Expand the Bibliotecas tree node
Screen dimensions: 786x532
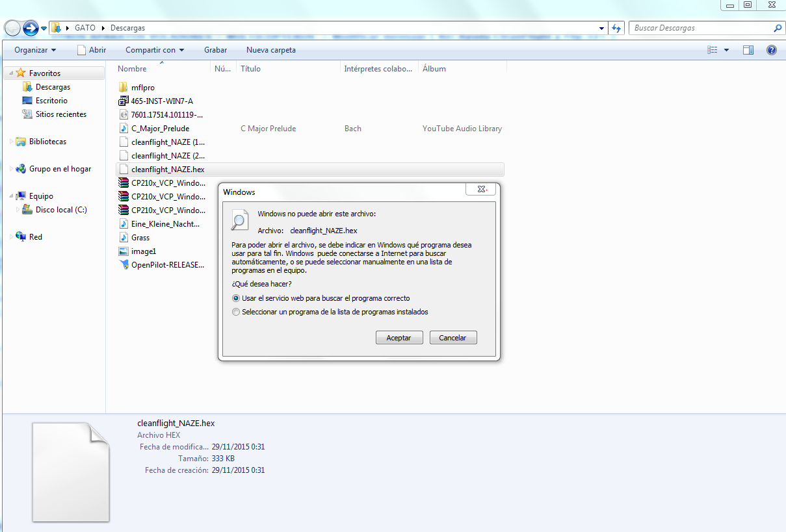[11, 142]
